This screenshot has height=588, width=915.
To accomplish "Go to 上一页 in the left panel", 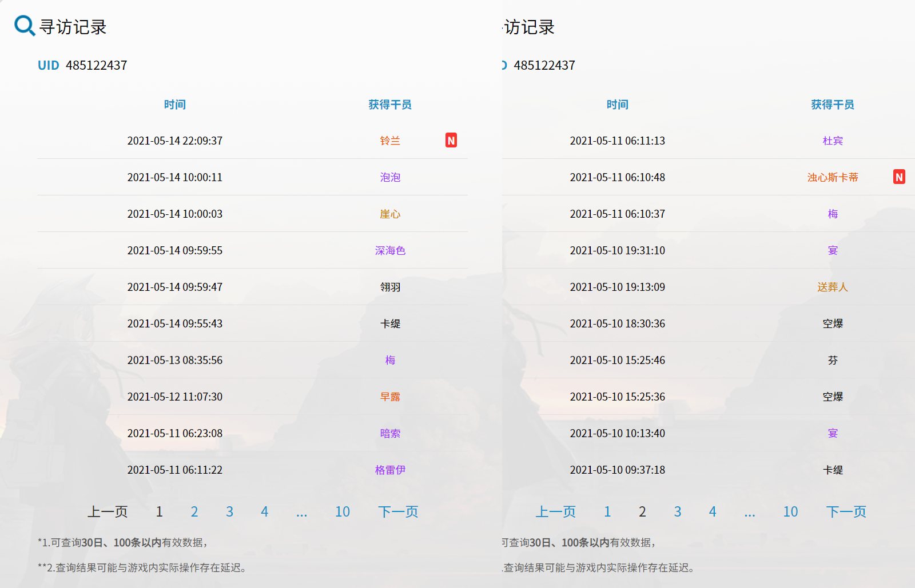I will [108, 511].
